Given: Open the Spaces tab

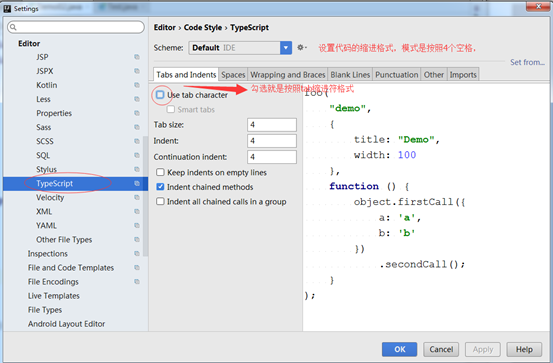Looking at the screenshot, I should [x=233, y=74].
